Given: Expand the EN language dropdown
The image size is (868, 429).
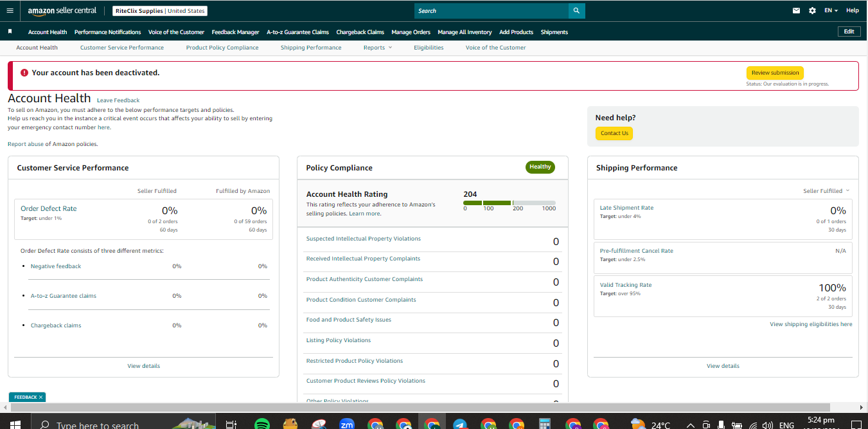Looking at the screenshot, I should point(831,10).
